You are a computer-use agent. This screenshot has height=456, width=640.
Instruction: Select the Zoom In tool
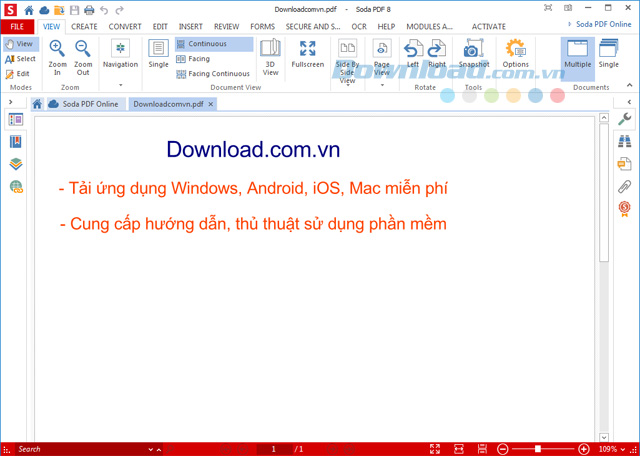(57, 58)
